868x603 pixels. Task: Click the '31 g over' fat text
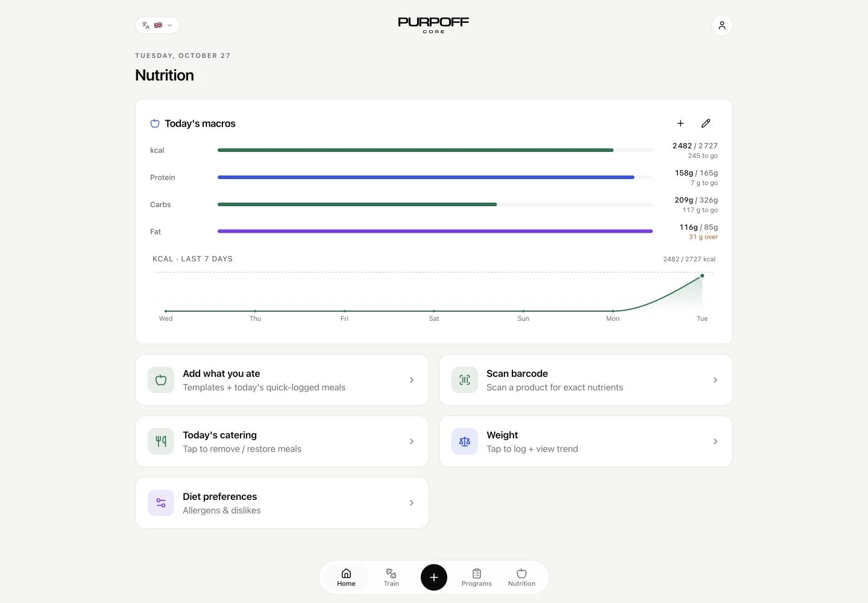coord(703,237)
